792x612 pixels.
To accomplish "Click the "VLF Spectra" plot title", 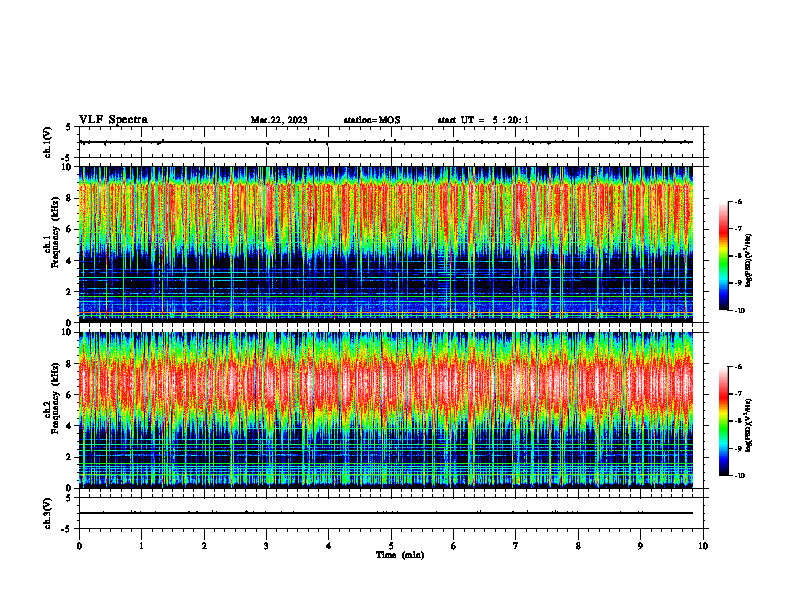I will 113,120.
